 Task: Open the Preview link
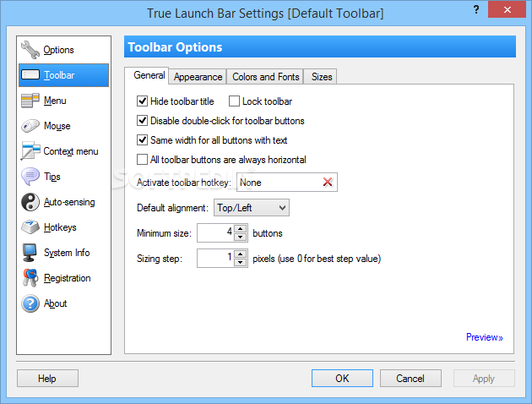[x=484, y=337]
